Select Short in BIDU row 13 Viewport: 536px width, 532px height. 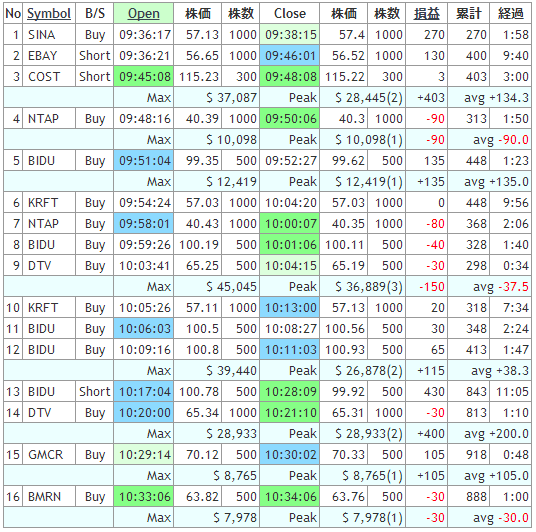pyautogui.click(x=94, y=391)
